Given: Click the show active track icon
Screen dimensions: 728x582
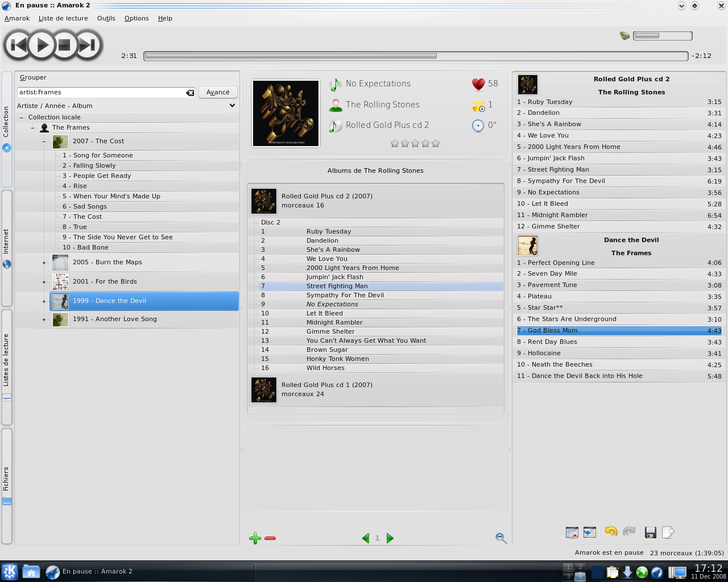Looking at the screenshot, I should point(590,533).
